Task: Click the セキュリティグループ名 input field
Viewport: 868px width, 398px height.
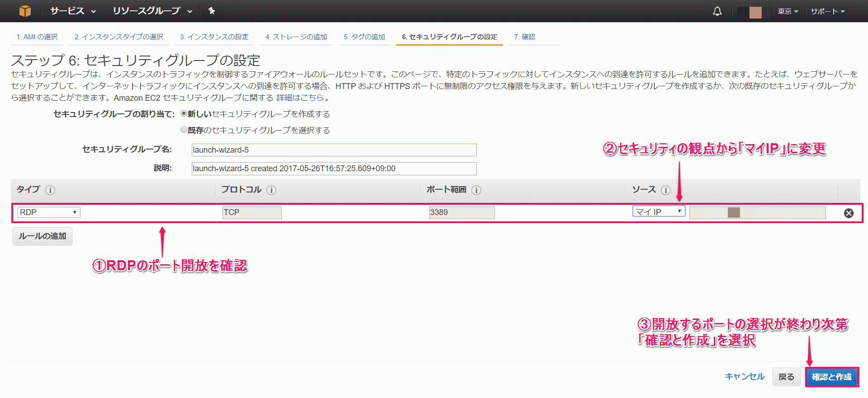Action: 334,150
